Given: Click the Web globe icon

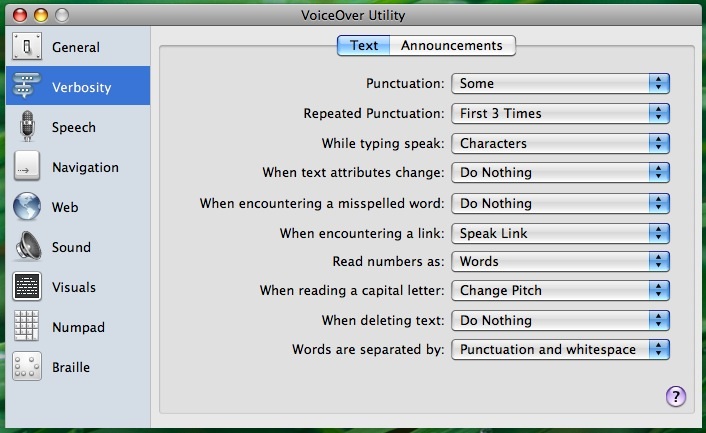Looking at the screenshot, I should 27,206.
